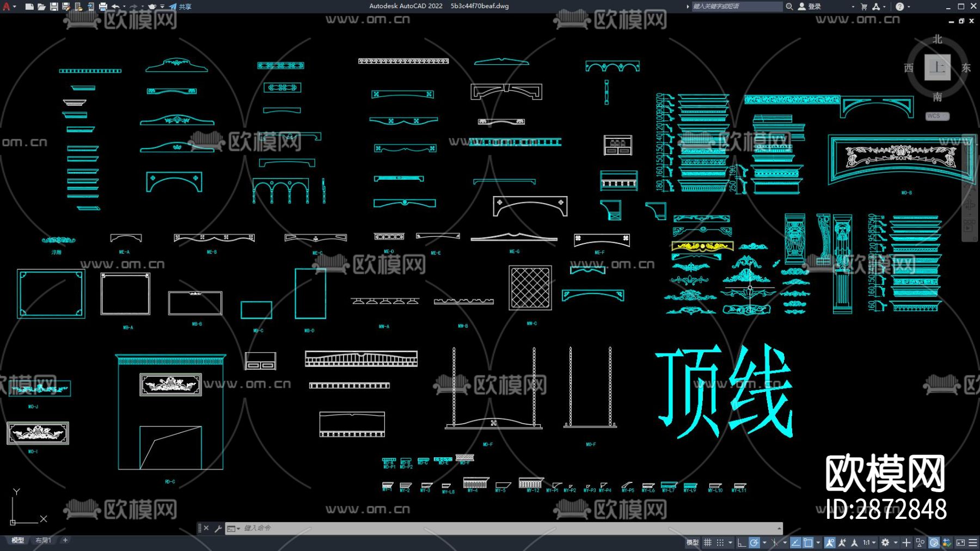Click the ViewCube 上 top face
The width and height of the screenshot is (980, 551).
coord(937,68)
